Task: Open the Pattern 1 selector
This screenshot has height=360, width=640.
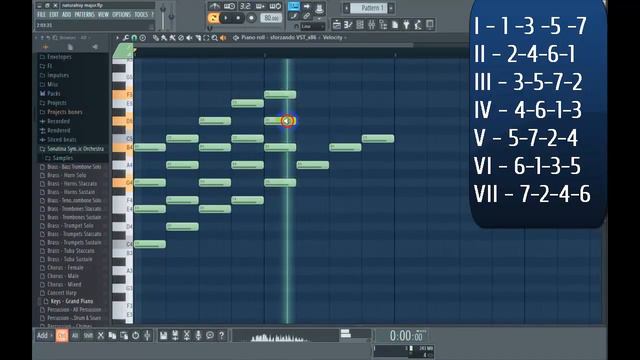Action: click(x=369, y=8)
